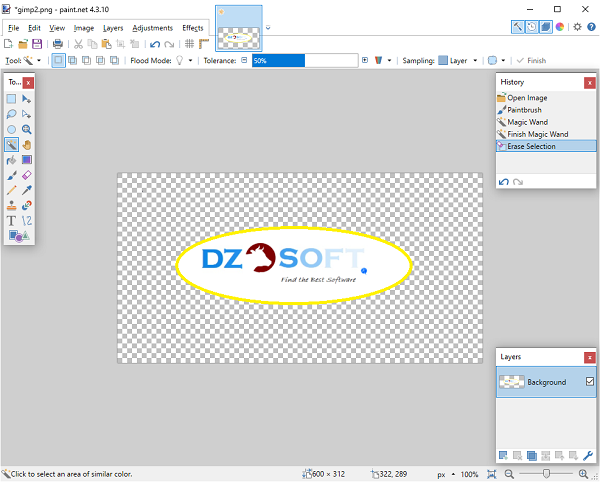The height and width of the screenshot is (482, 600).
Task: Click the Print icon
Action: click(x=58, y=44)
